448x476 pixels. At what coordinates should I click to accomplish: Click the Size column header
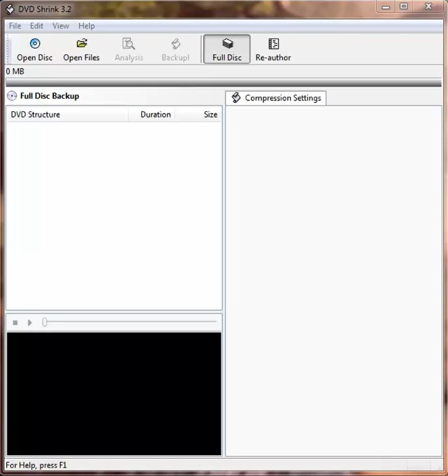(198, 114)
